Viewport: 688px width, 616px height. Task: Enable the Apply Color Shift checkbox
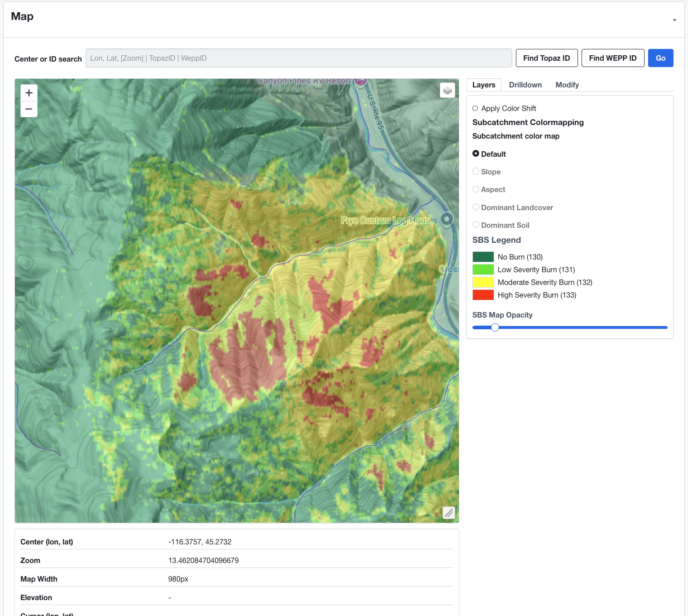point(475,108)
